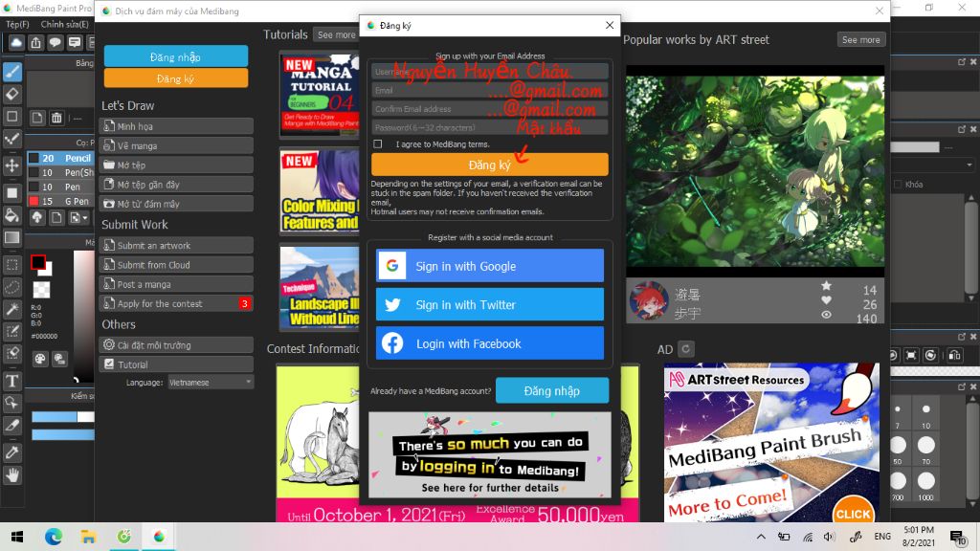Select the Text tool

[11, 381]
